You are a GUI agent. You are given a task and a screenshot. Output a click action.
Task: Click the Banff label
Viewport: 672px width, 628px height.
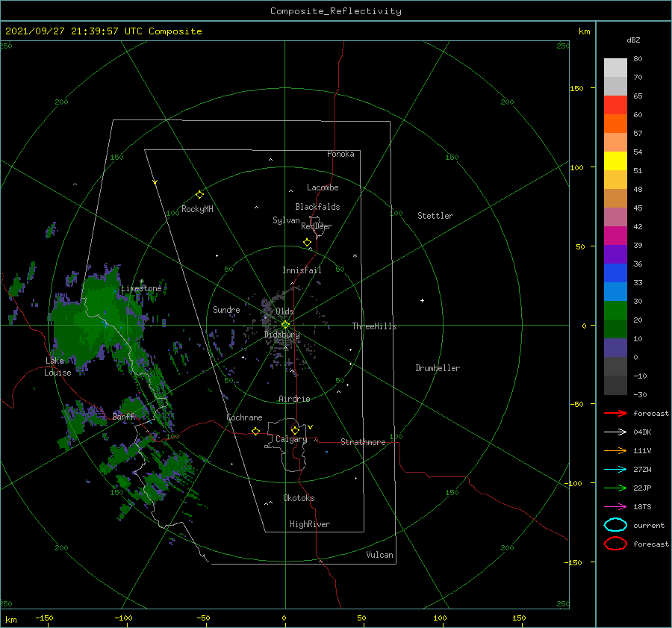[123, 416]
